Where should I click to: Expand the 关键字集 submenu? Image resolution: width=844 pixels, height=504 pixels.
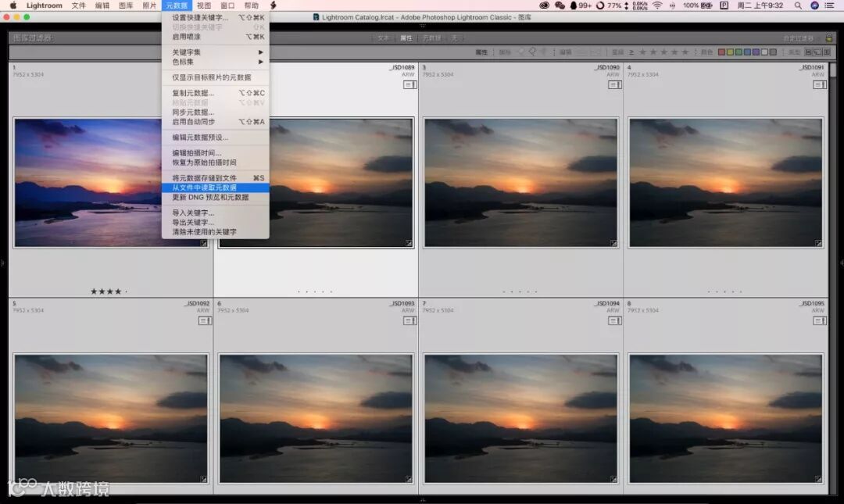[x=216, y=52]
